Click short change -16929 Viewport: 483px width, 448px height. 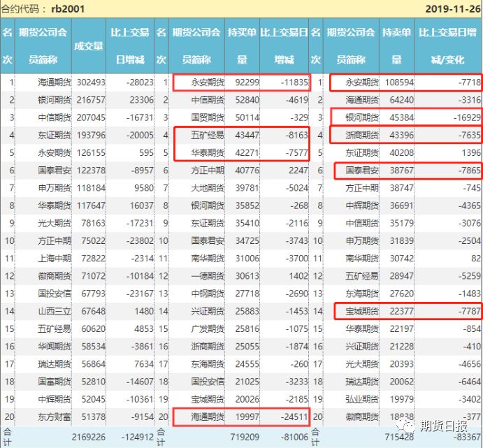(x=467, y=117)
